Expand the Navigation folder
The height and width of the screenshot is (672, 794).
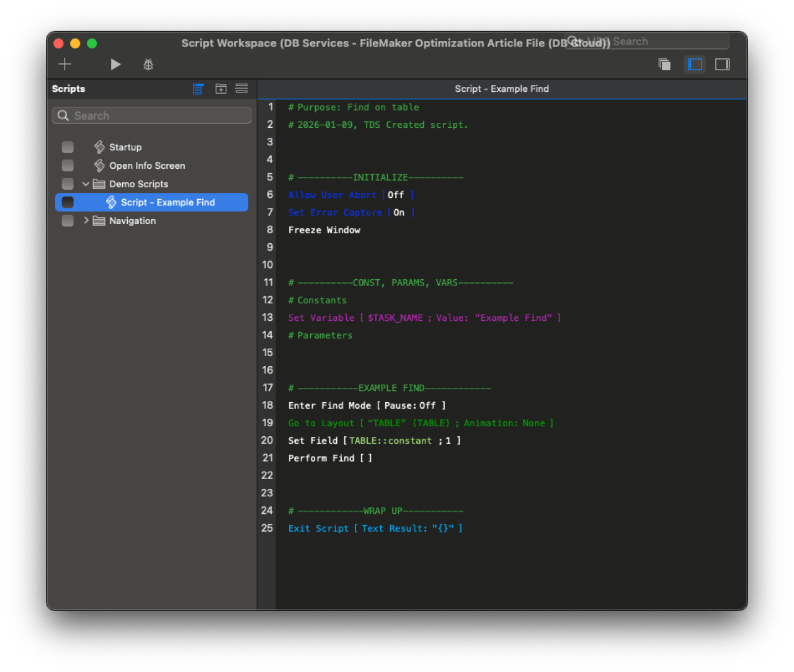click(x=86, y=220)
